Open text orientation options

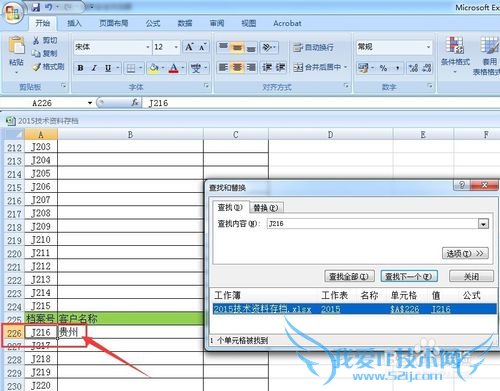click(269, 47)
